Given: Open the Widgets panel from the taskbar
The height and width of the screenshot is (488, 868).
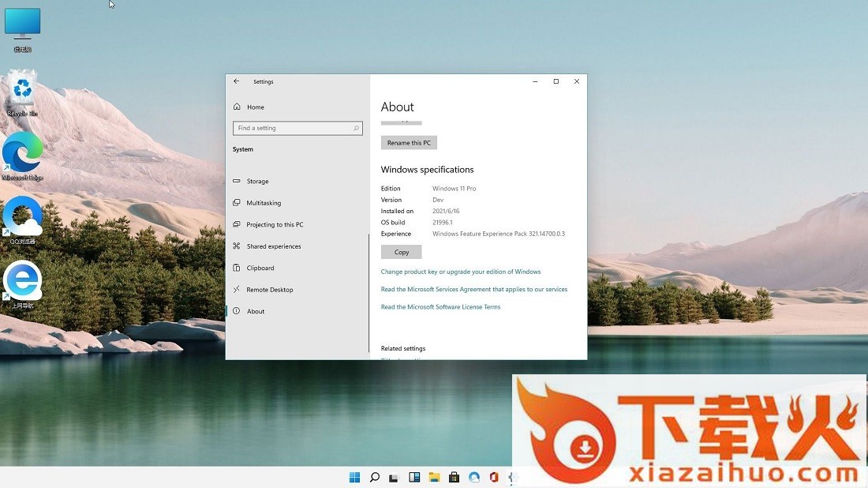Looking at the screenshot, I should click(414, 477).
